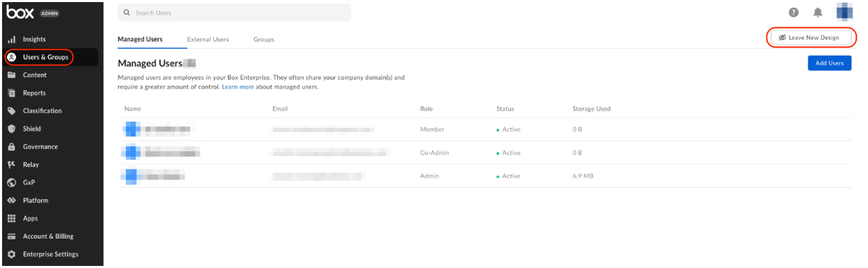The image size is (868, 268).
Task: Switch to the Managed Users tab
Action: coord(140,39)
